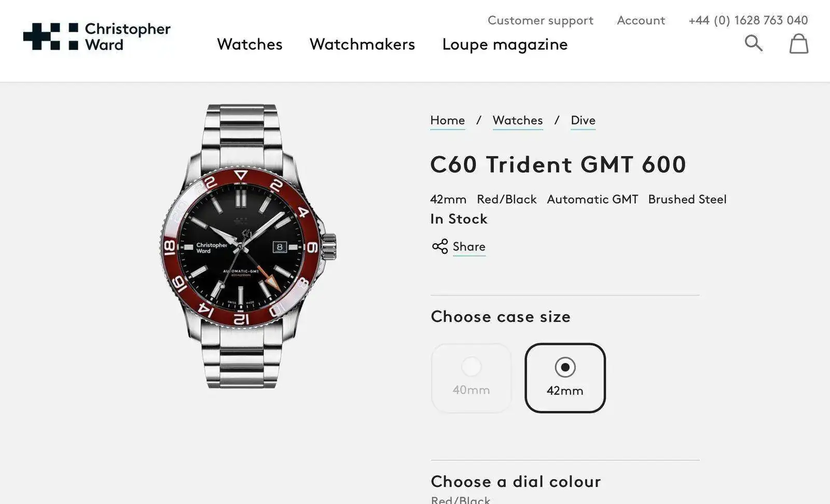Click the C60 Trident watch product image

(247, 246)
